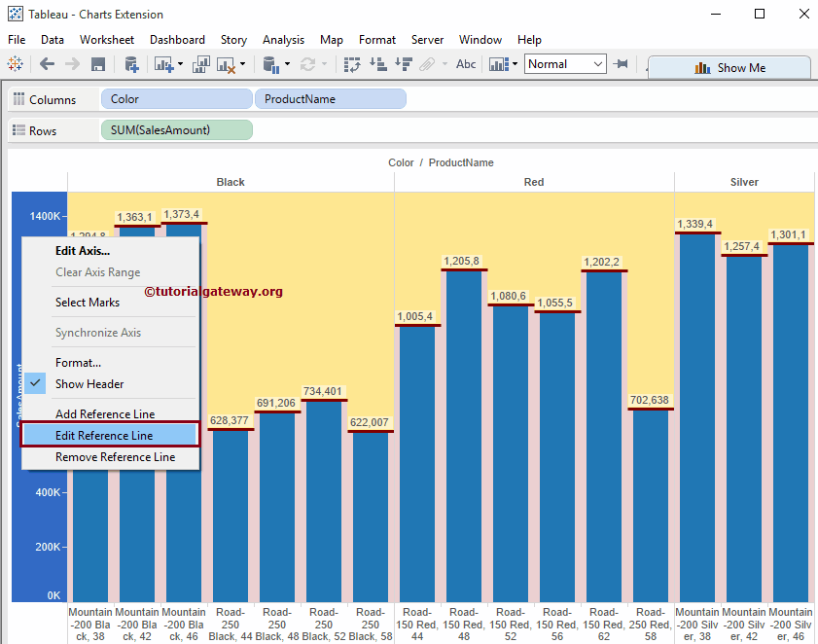Click the Show Me button

729,68
